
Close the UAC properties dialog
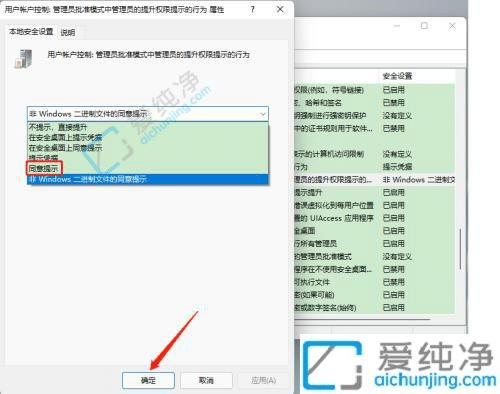(280, 10)
